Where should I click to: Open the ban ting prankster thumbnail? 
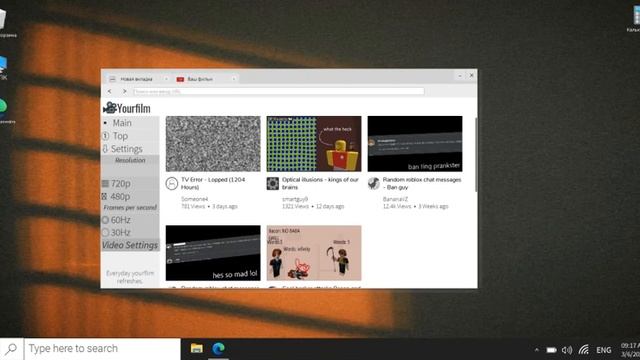(x=415, y=144)
